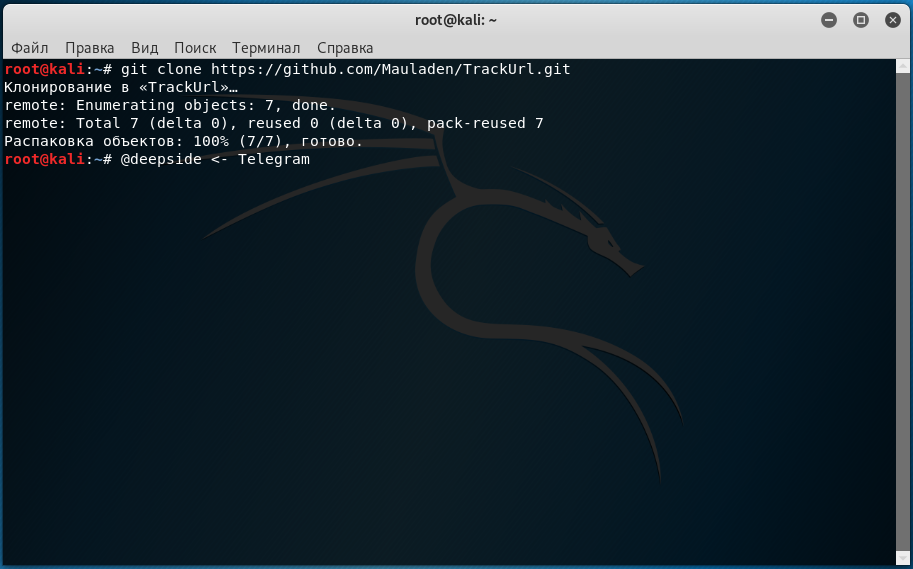Open the Поиск menu
913x569 pixels.
tap(195, 48)
